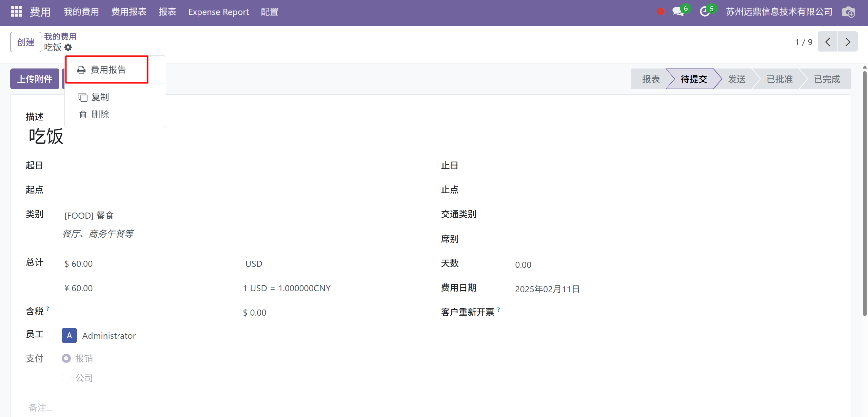
Task: Open the 配置 menu in top bar
Action: click(270, 12)
